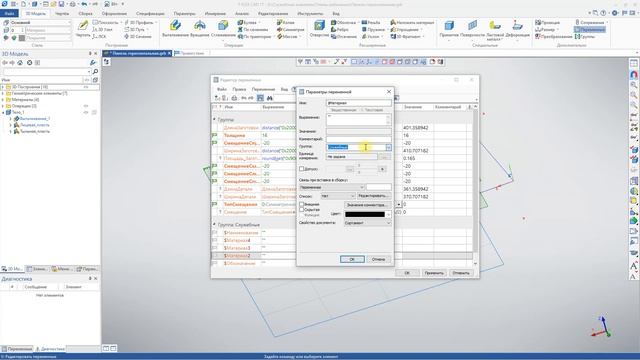Click the Проекция projection tool
640x360 pixels.
pos(547,22)
